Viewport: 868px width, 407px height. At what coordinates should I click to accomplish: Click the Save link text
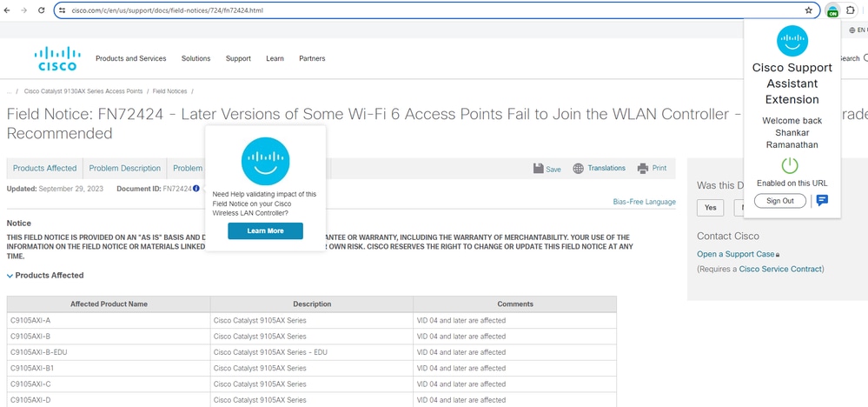click(553, 170)
